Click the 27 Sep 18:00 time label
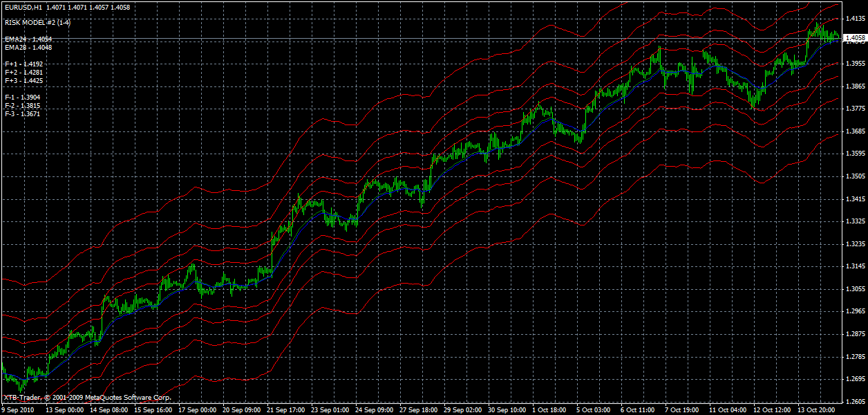 [x=419, y=410]
